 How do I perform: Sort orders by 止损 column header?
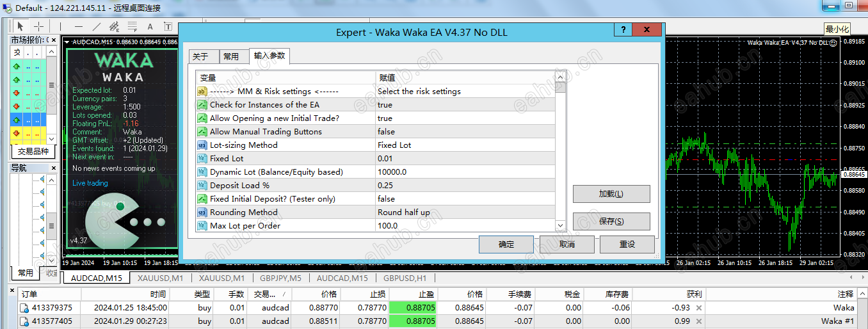pos(364,294)
